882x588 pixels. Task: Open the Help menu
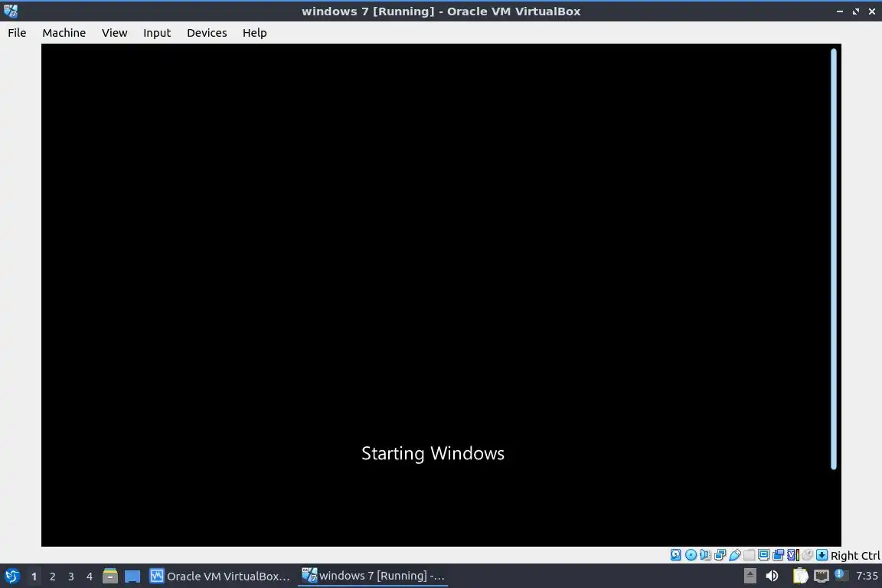(254, 33)
